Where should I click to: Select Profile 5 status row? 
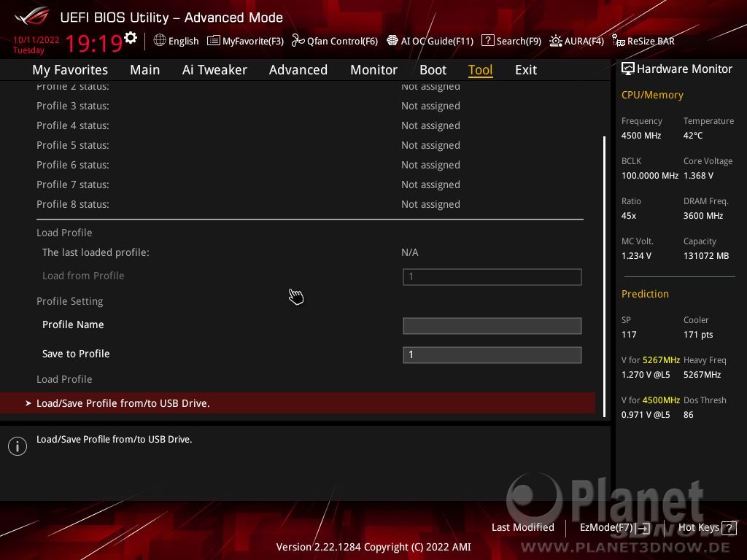(309, 145)
